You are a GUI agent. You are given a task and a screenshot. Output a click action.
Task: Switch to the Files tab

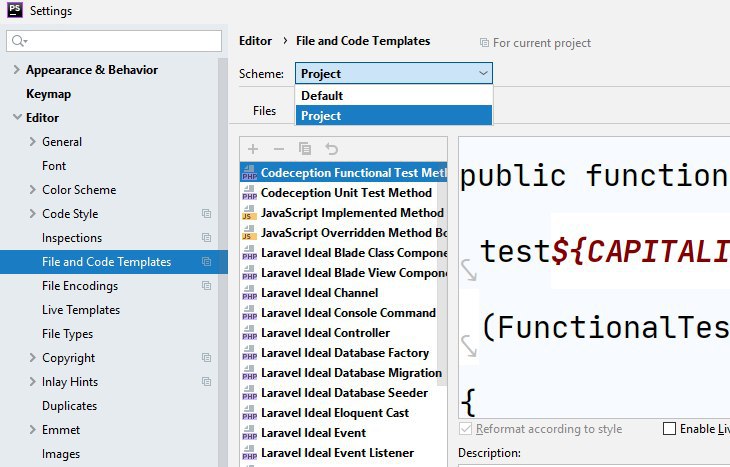coord(264,111)
